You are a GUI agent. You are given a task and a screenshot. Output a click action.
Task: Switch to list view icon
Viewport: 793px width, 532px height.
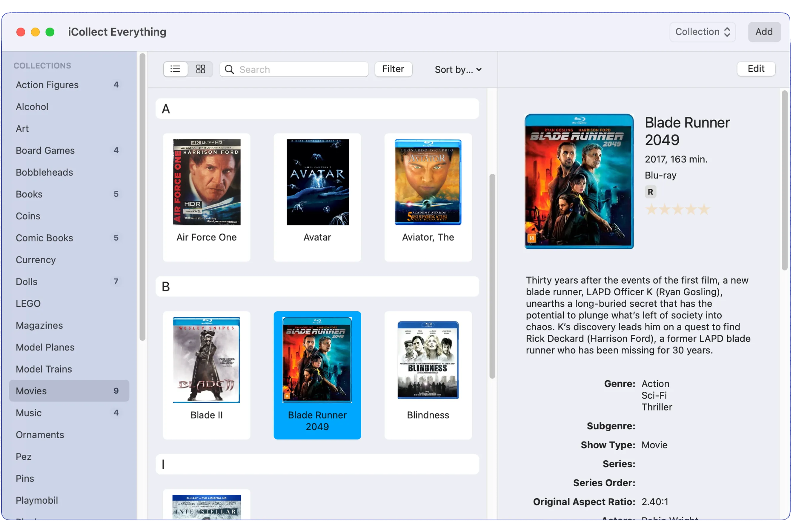pos(175,69)
